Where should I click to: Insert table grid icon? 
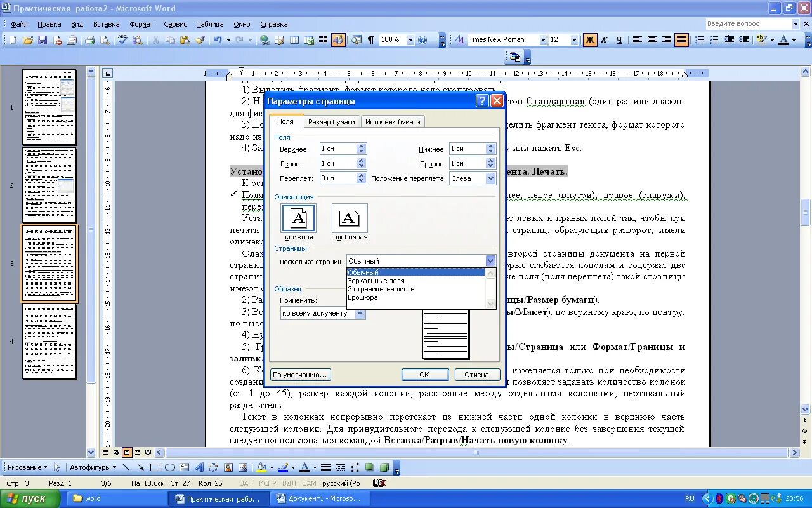[294, 40]
